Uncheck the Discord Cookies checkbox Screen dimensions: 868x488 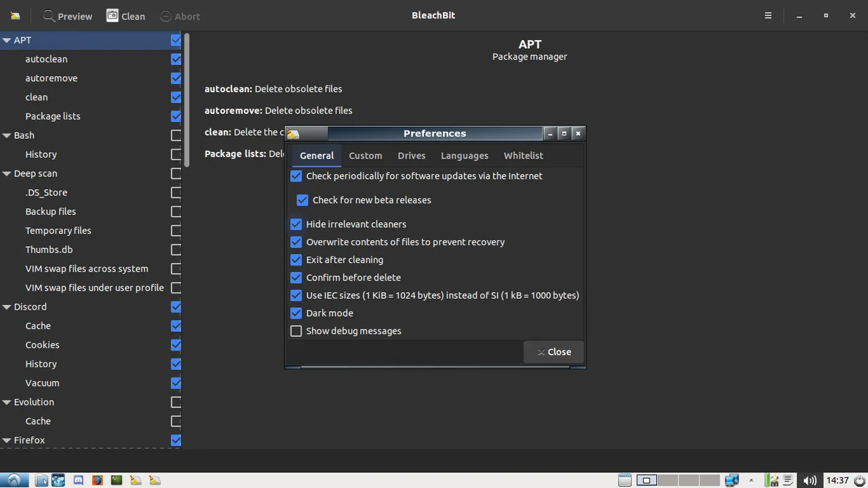point(176,345)
